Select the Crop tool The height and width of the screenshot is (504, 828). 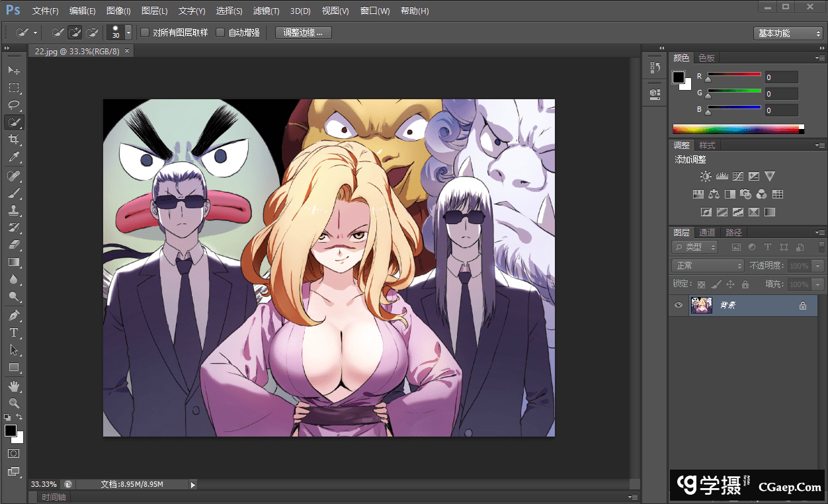click(15, 140)
